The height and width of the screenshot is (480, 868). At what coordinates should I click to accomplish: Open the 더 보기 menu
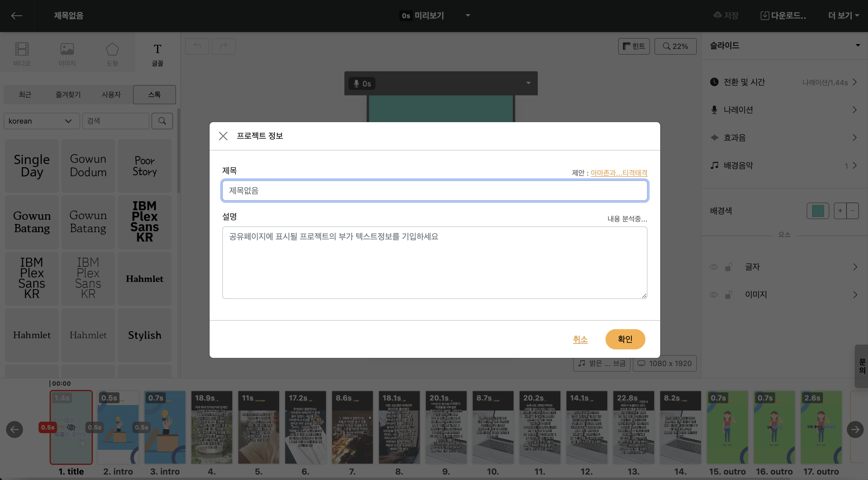(844, 15)
